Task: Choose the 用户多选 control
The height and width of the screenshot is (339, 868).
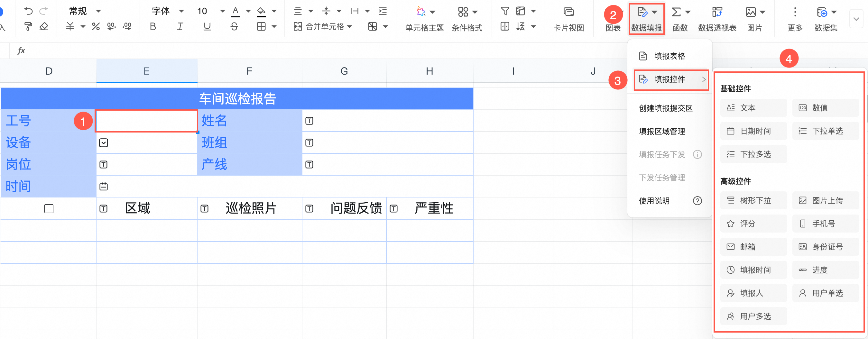Action: [753, 316]
